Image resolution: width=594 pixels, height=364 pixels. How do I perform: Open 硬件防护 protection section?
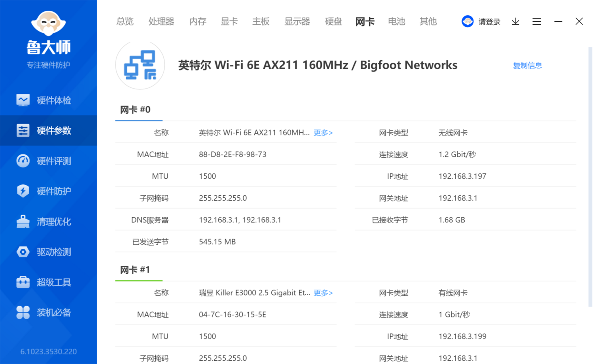[49, 191]
